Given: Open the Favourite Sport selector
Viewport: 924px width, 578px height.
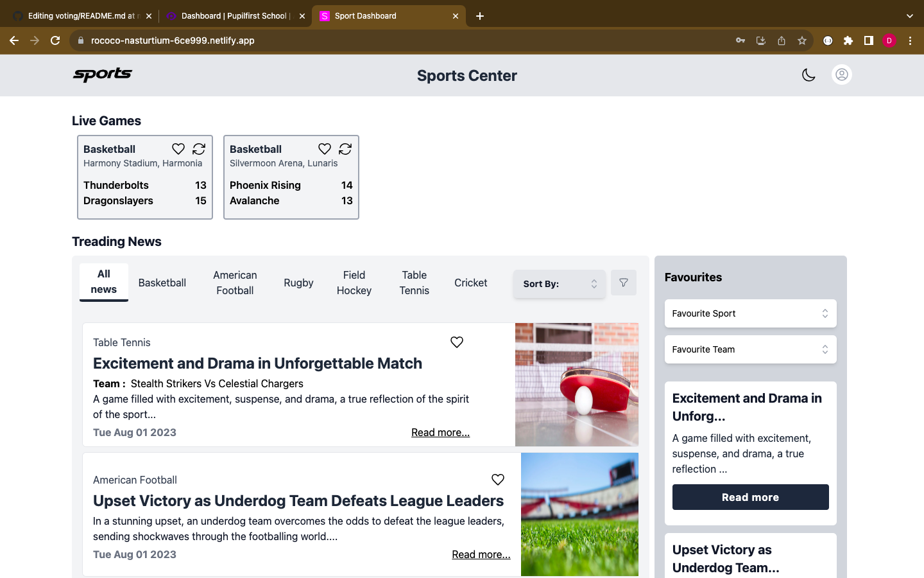Looking at the screenshot, I should [x=750, y=313].
